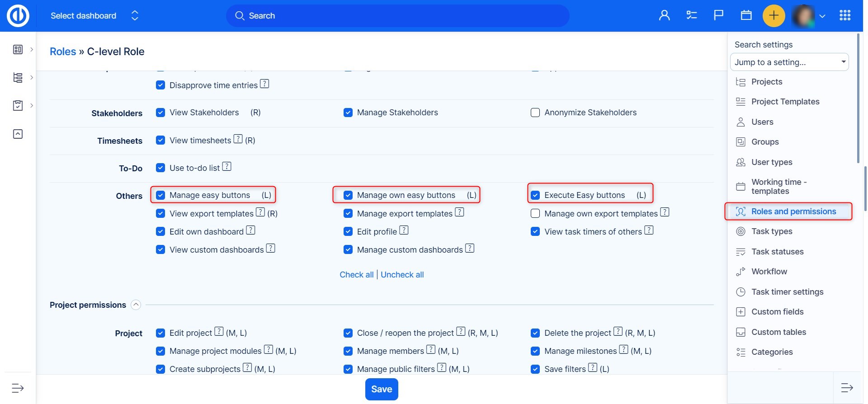Open Roles and permissions settings item
This screenshot has height=404, width=868.
(793, 211)
